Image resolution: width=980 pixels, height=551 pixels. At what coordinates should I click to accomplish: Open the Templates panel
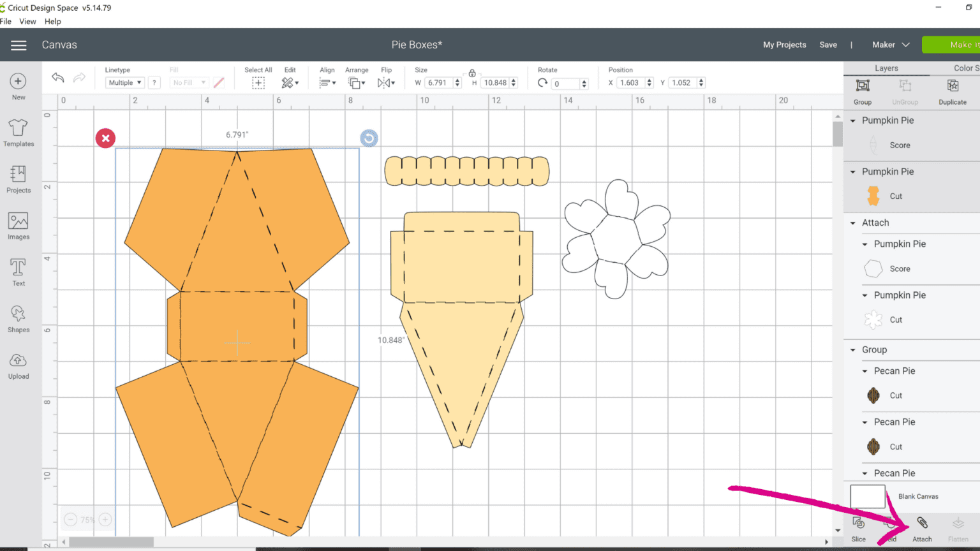click(x=19, y=133)
